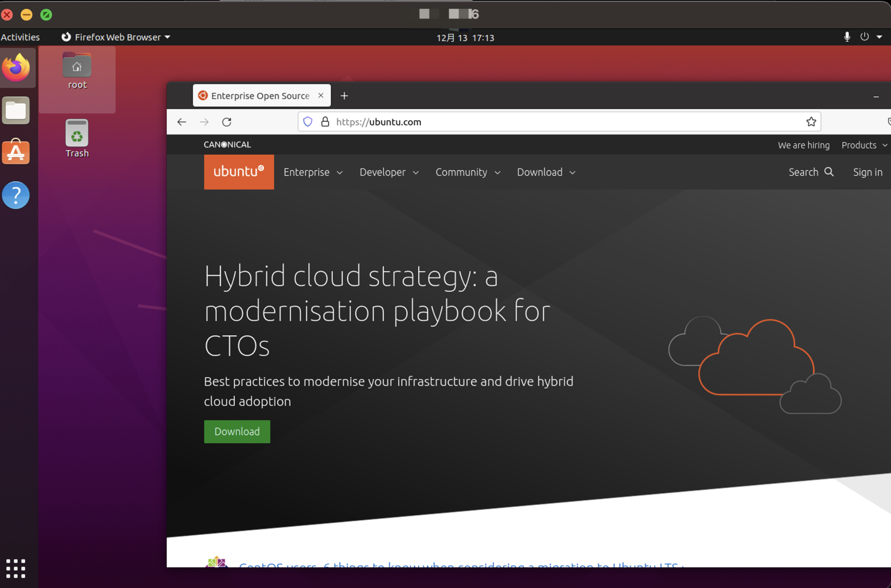The image size is (891, 588).
Task: Expand the Developer menu
Action: (389, 172)
